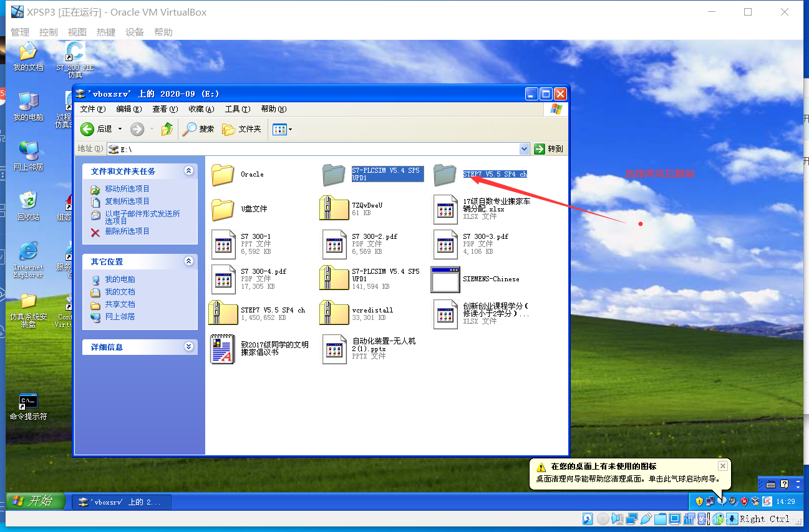Click VirtualBox USB device status icon

[x=646, y=519]
